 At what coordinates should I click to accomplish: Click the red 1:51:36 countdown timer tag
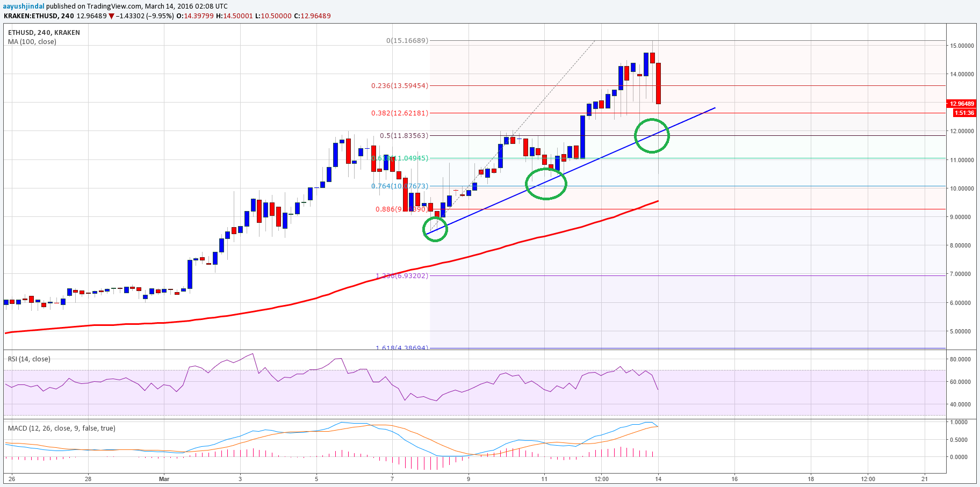964,113
